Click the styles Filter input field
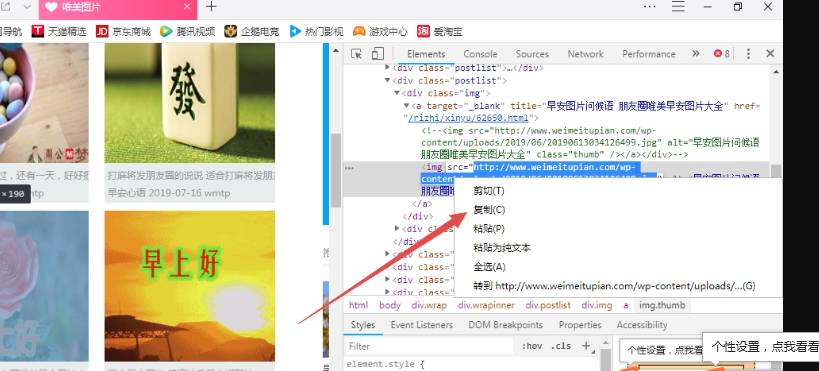The height and width of the screenshot is (371, 819). [430, 346]
